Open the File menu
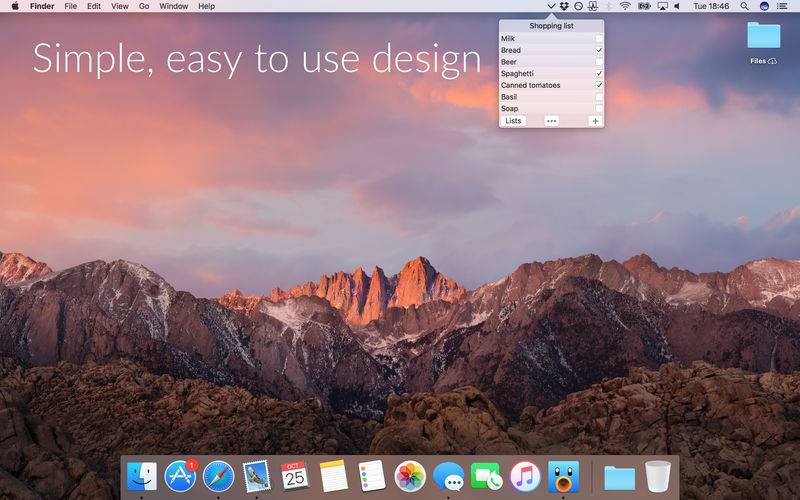800x500 pixels. coord(70,6)
